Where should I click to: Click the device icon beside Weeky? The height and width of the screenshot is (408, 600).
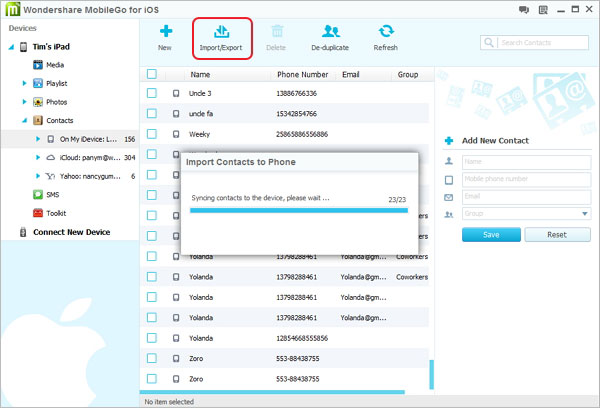click(176, 134)
